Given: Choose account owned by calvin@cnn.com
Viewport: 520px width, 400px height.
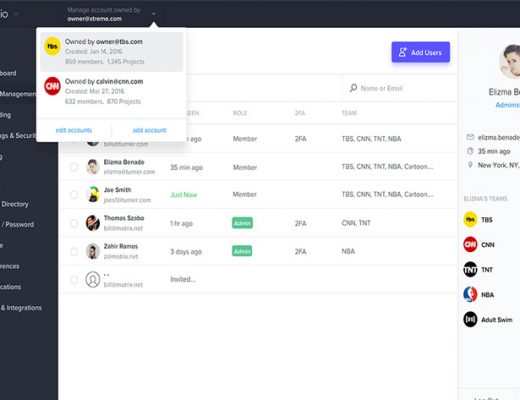Looking at the screenshot, I should tap(111, 91).
